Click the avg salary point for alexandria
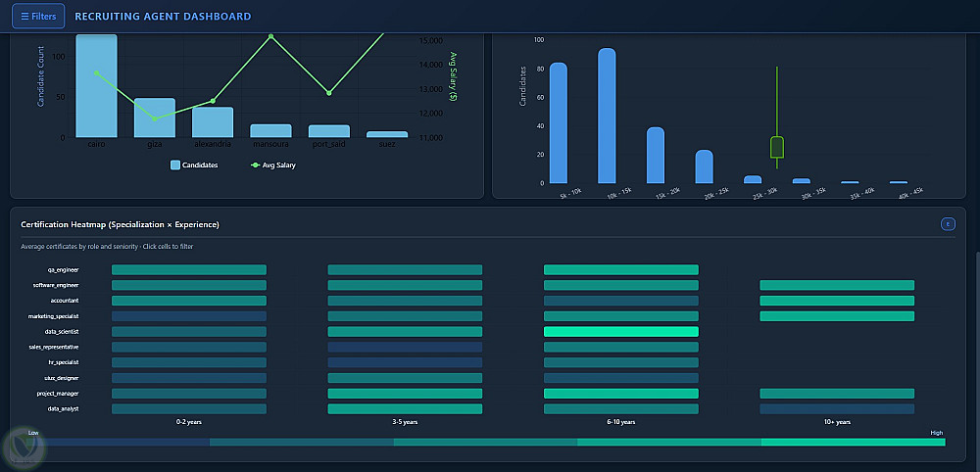 pos(213,101)
